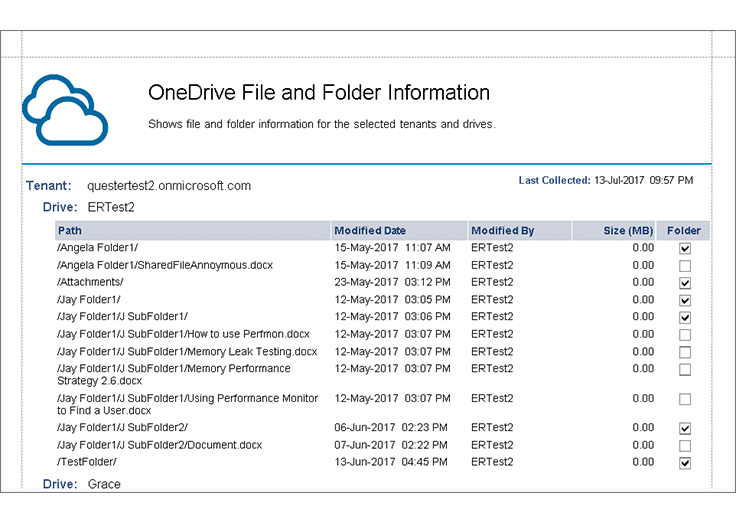Toggle Folder checkbox for /Attachments/ row

pos(685,283)
